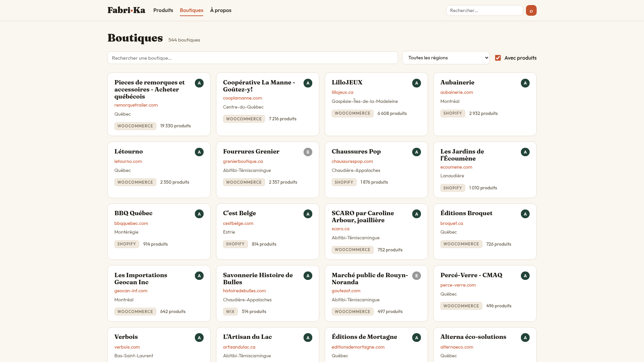This screenshot has height=362, width=644.
Task: Click the E badge on Marché public de Rouyn-Noranda
Action: click(417, 276)
